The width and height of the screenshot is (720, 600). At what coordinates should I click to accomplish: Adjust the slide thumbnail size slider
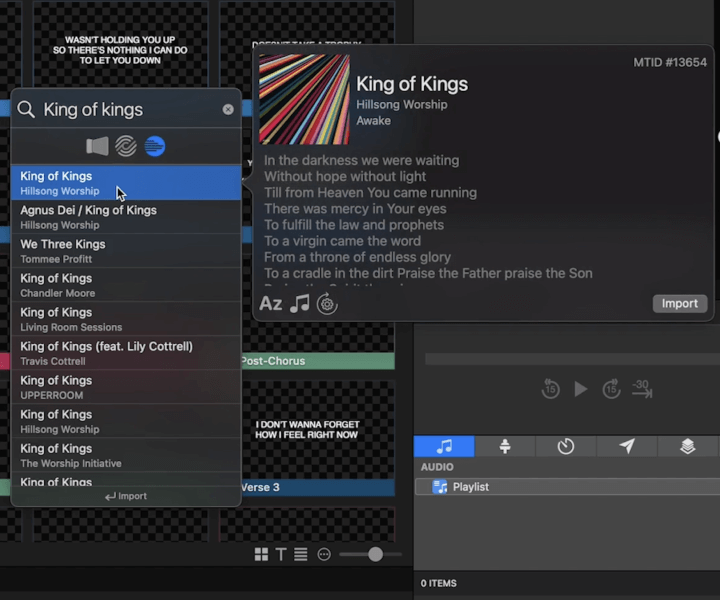click(x=375, y=555)
